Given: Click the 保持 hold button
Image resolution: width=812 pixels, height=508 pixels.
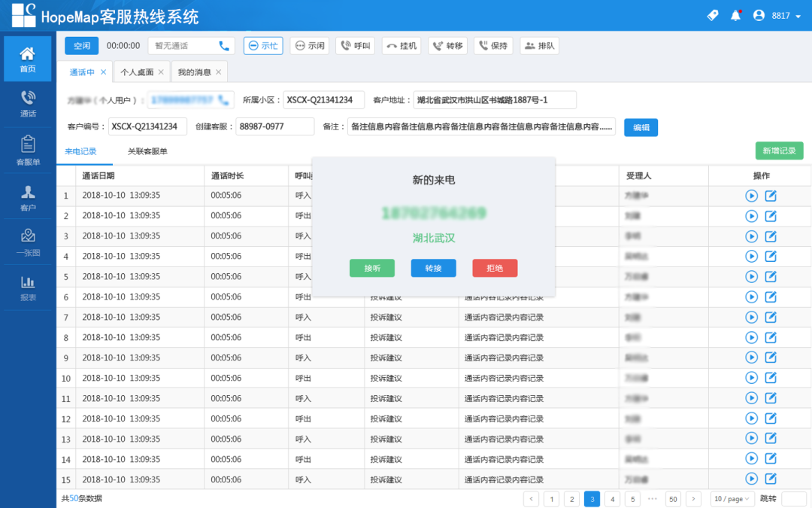Looking at the screenshot, I should [x=493, y=46].
